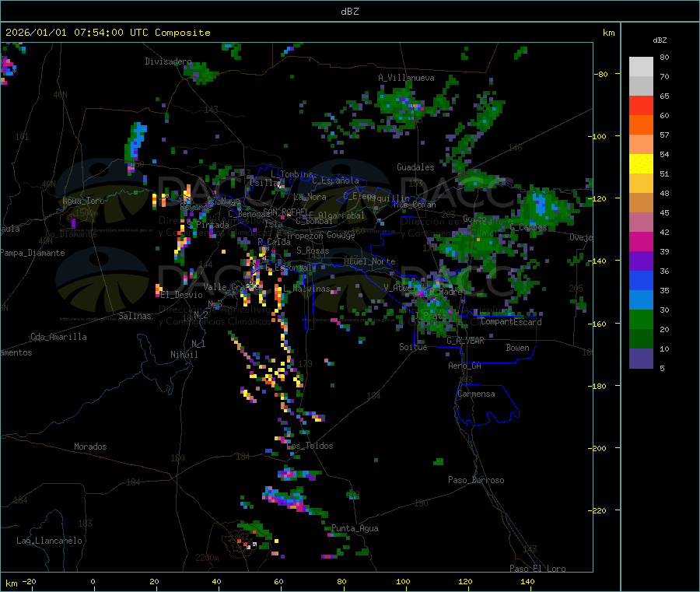Click the 'Guadales' map label
The width and height of the screenshot is (700, 592).
(415, 167)
